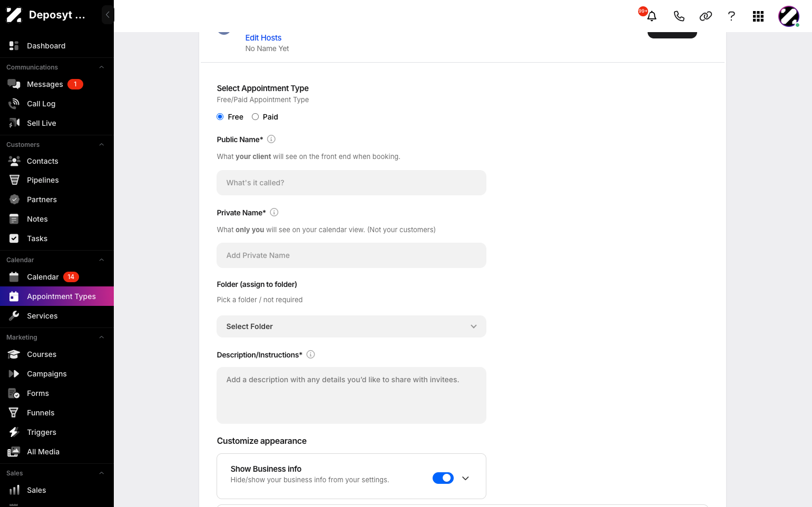The image size is (812, 507).
Task: Click the Services wrench icon
Action: click(x=14, y=316)
